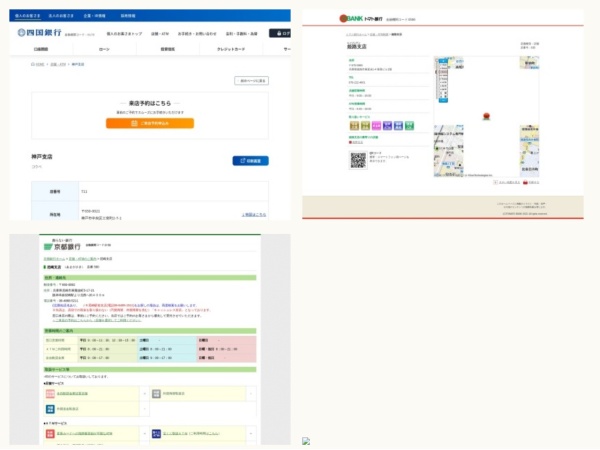Click the 京都銀行 green logo

[x=62, y=245]
